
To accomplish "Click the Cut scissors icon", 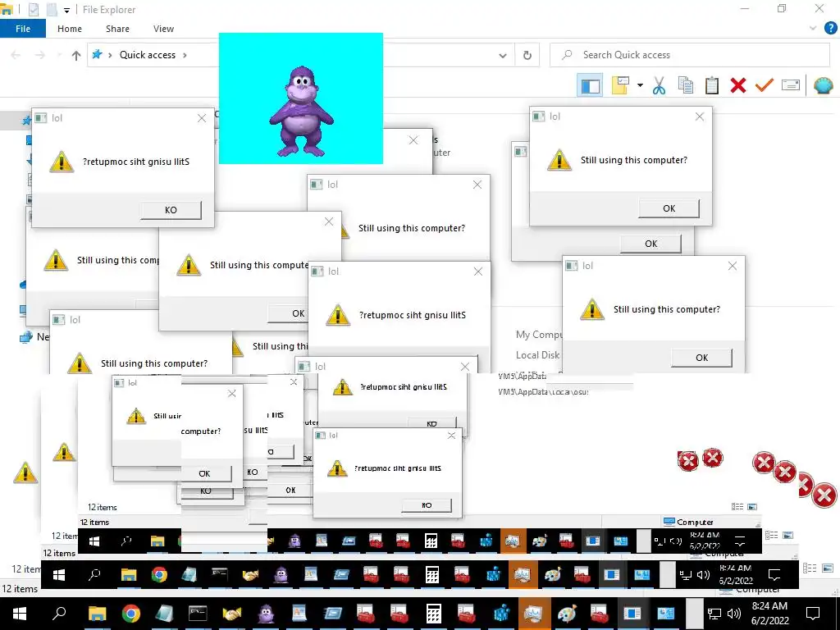I will 659,85.
